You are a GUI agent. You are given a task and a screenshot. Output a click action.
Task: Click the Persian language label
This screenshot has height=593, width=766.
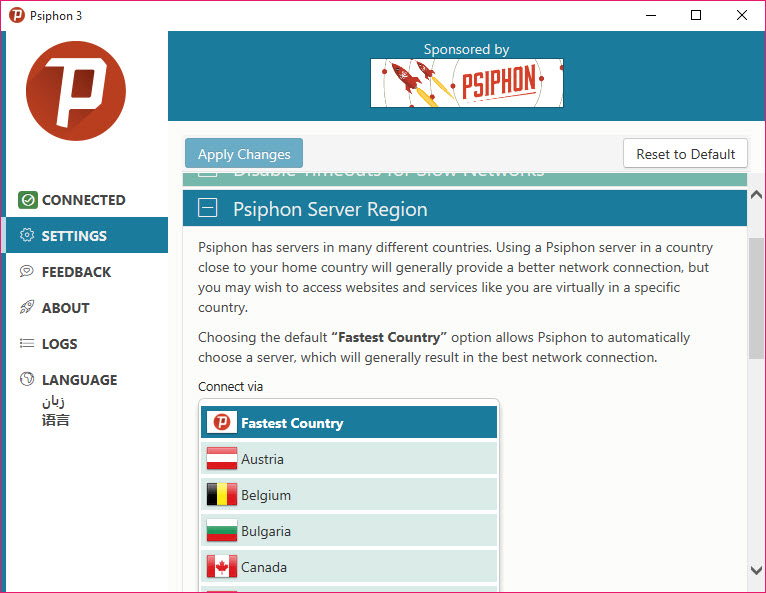(53, 402)
